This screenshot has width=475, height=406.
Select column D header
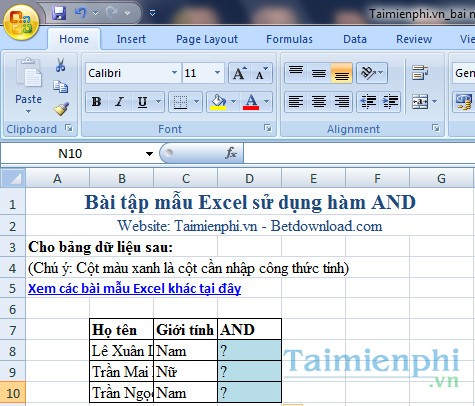pos(249,179)
